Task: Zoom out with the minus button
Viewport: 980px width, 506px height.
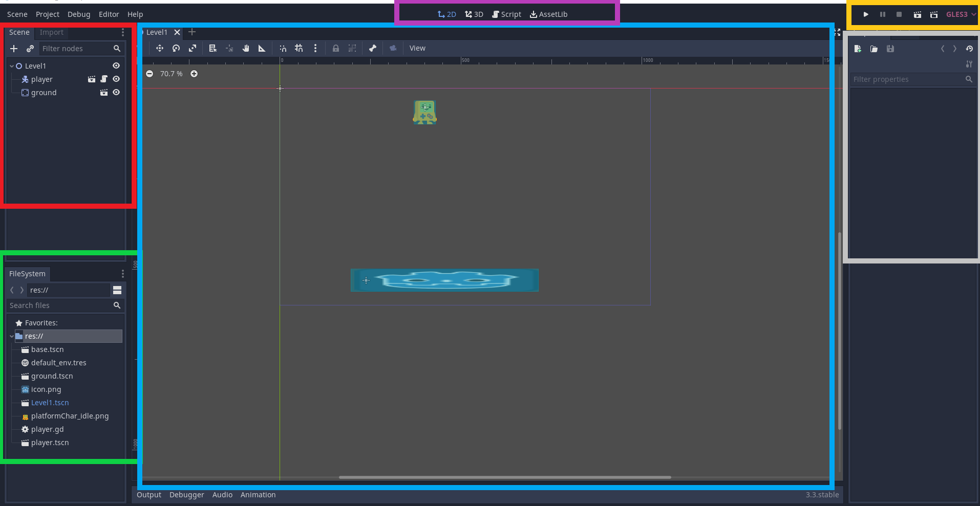Action: tap(150, 74)
